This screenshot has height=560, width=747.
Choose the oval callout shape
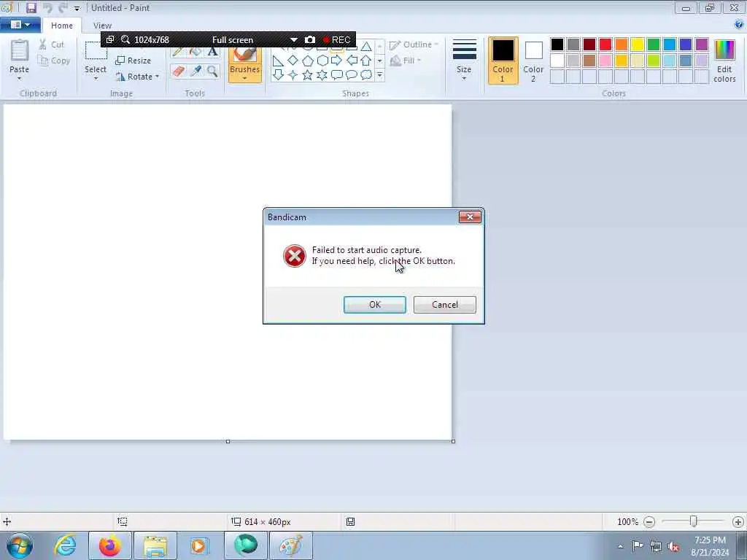click(x=352, y=75)
